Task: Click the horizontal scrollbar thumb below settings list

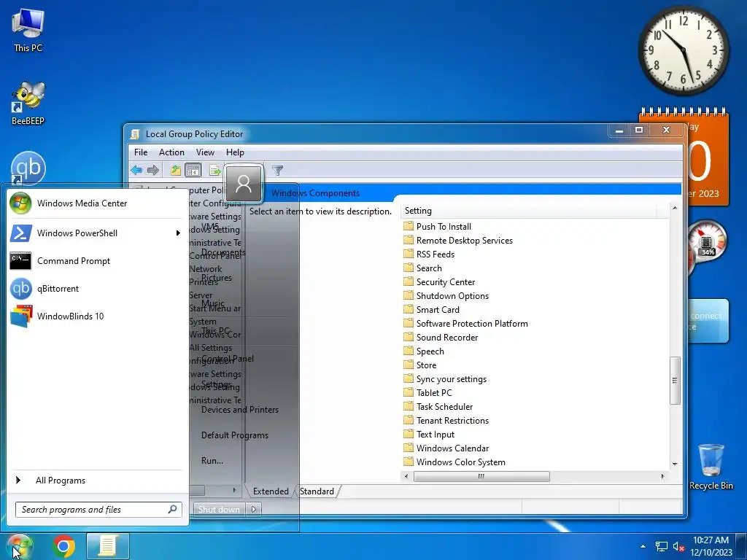Action: [481, 476]
